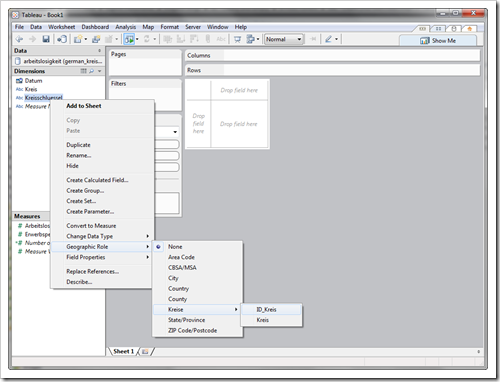Click the Show Mark Labels Abc icon
Viewport: 500px width, 382px height.
pyautogui.click(x=221, y=39)
